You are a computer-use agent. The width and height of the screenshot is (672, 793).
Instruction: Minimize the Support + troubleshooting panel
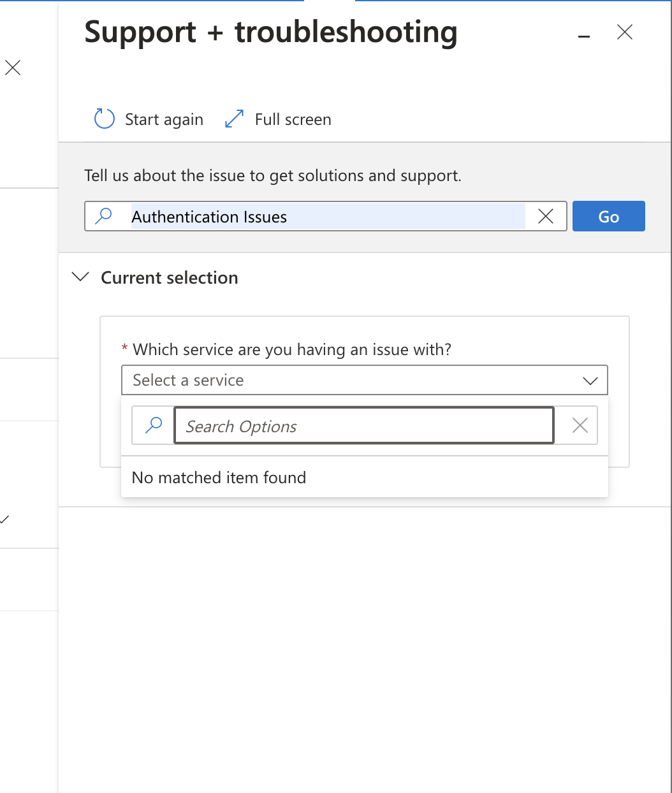click(584, 35)
